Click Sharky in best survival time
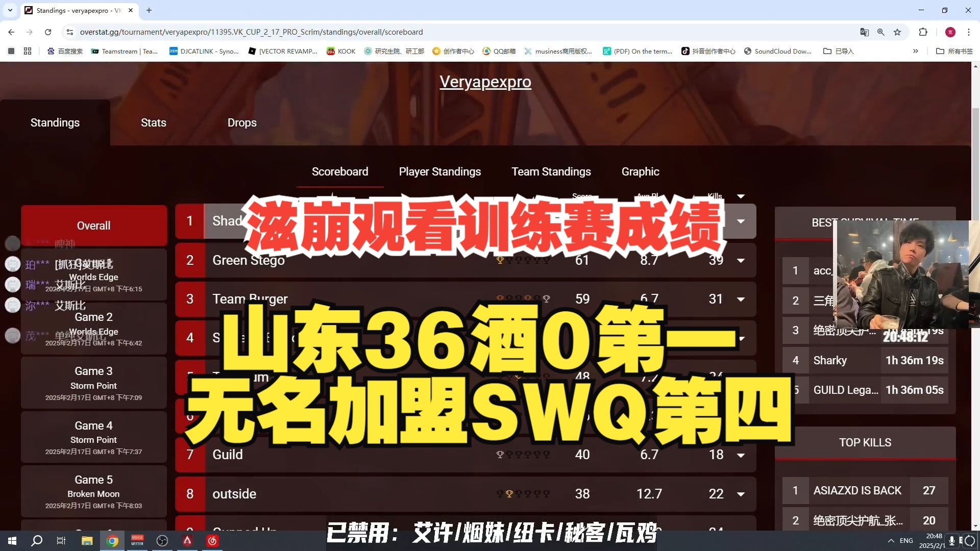Image resolution: width=980 pixels, height=551 pixels. click(830, 360)
